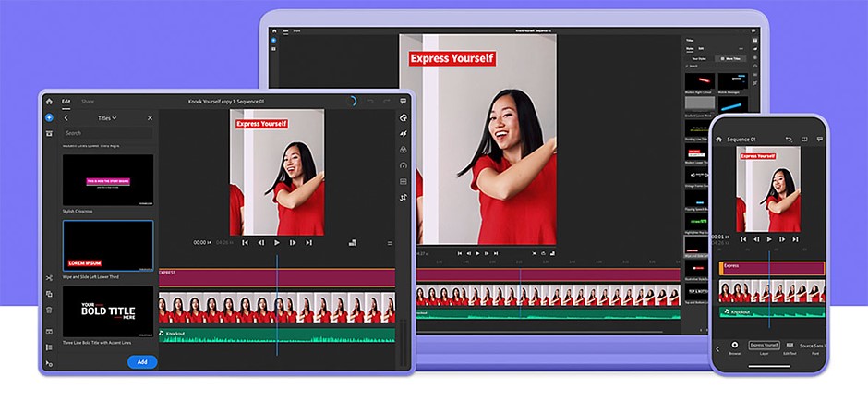Click the undo arrow on tablet top bar
This screenshot has height=414, width=868.
pyautogui.click(x=370, y=102)
